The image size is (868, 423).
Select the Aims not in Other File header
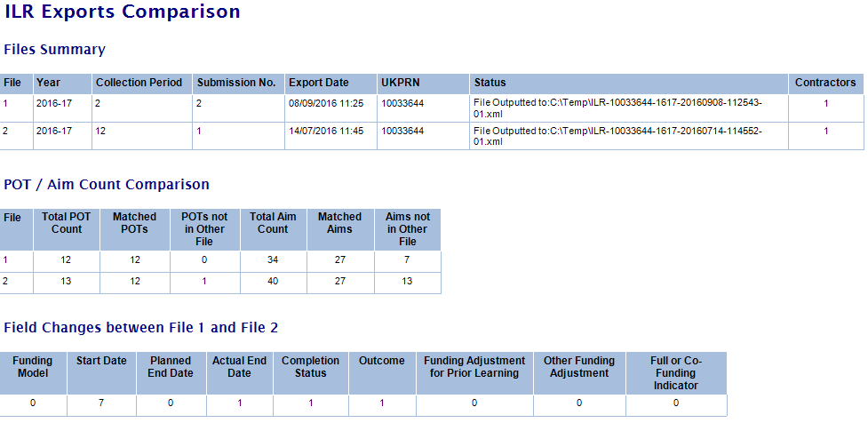[x=408, y=229]
